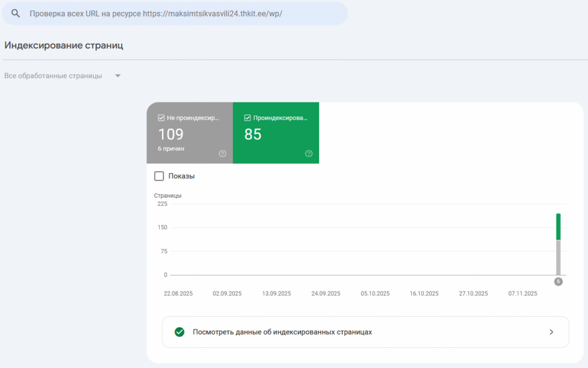This screenshot has width=588, height=368.
Task: Select the gray card showing 109 pages
Action: tap(189, 135)
